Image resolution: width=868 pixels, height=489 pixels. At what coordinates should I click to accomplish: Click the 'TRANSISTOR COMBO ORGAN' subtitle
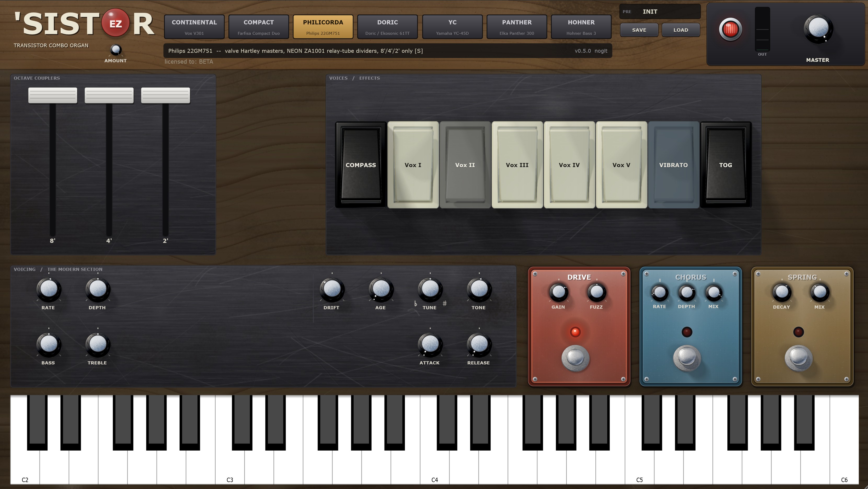click(51, 45)
